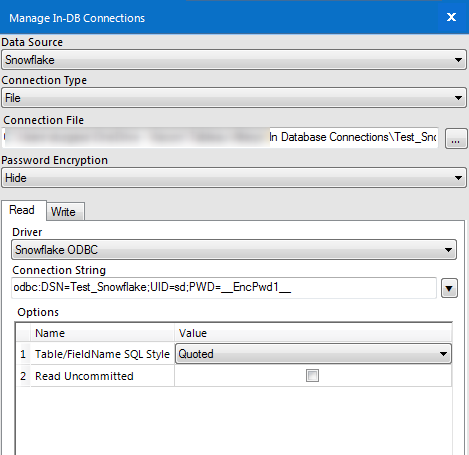Click into the Connection String text field

click(x=224, y=287)
